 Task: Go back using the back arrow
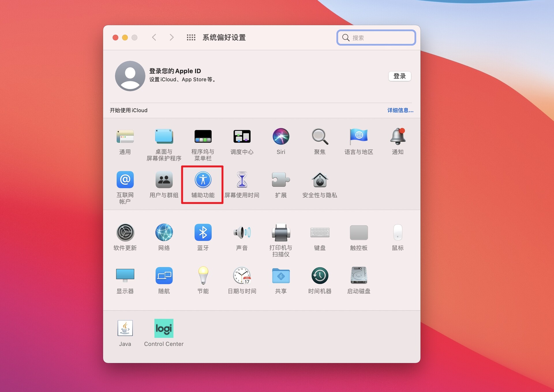(x=154, y=37)
